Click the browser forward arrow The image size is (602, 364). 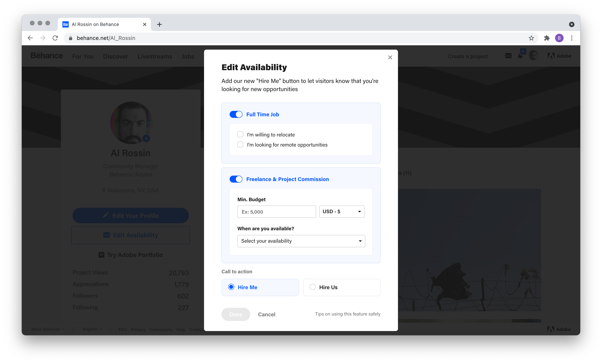tap(42, 38)
